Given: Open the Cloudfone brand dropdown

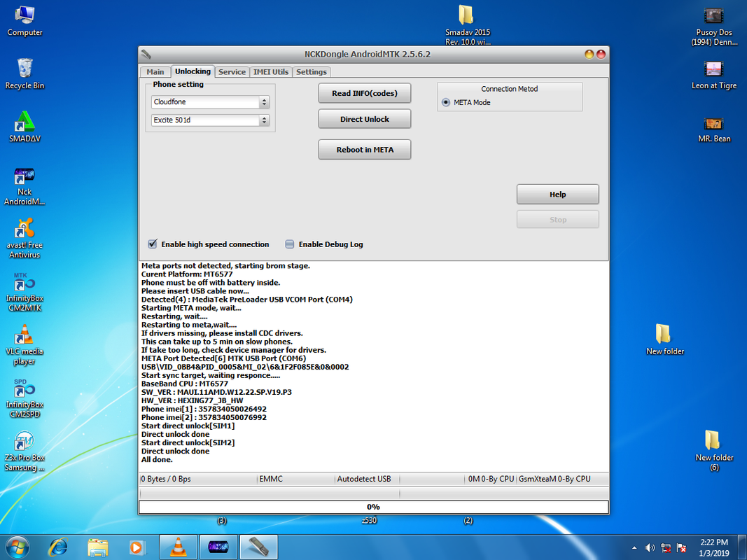Looking at the screenshot, I should [211, 102].
